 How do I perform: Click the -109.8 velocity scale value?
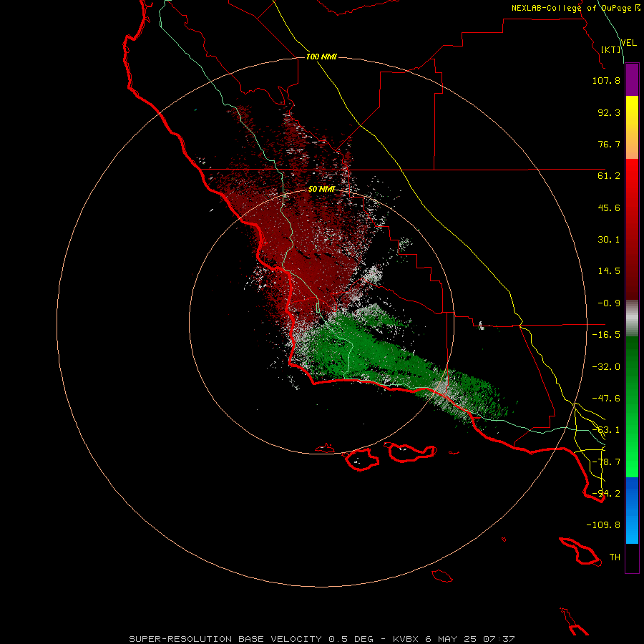(x=603, y=525)
